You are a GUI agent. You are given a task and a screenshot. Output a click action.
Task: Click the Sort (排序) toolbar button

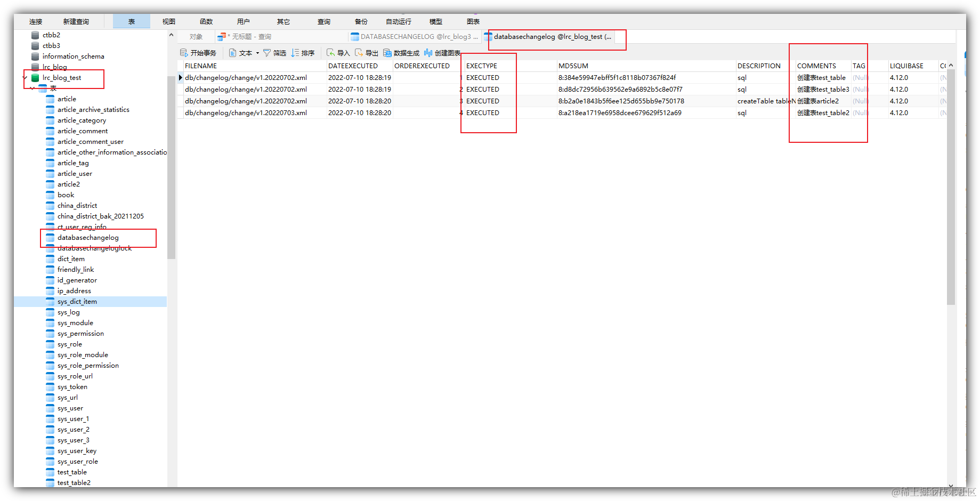(303, 53)
